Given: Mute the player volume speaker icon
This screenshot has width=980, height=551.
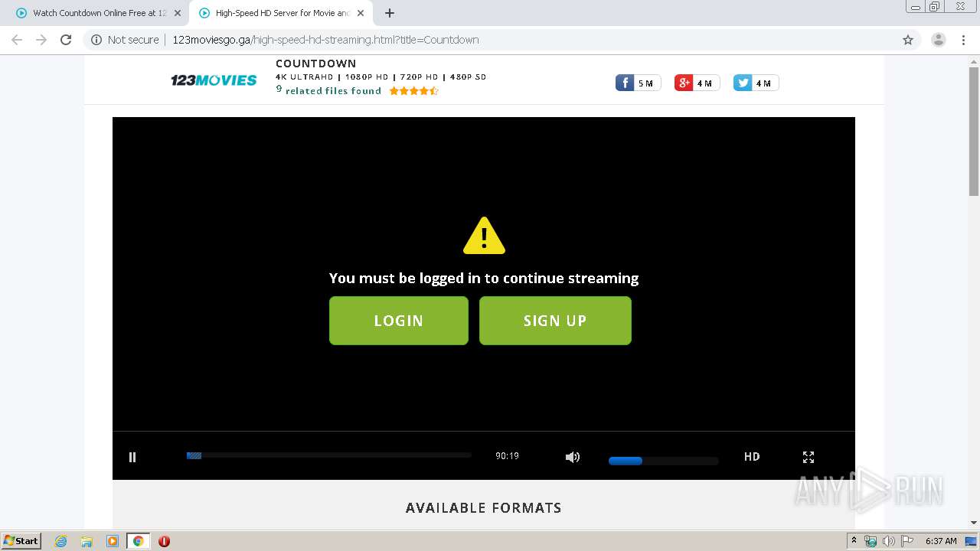Looking at the screenshot, I should [573, 457].
